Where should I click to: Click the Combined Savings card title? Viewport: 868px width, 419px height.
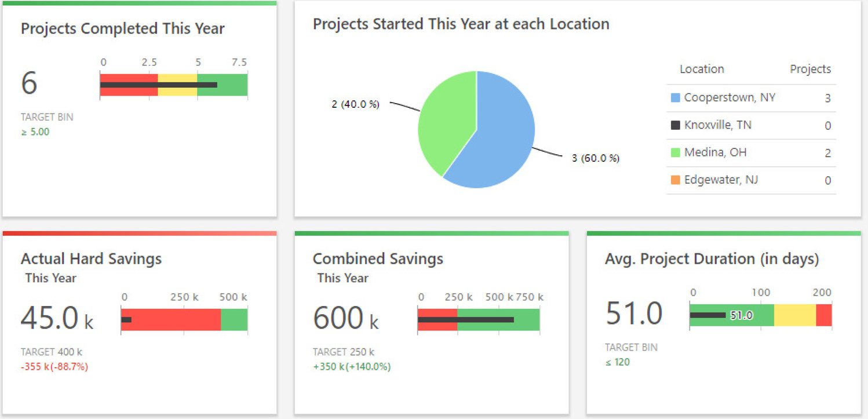(x=378, y=258)
